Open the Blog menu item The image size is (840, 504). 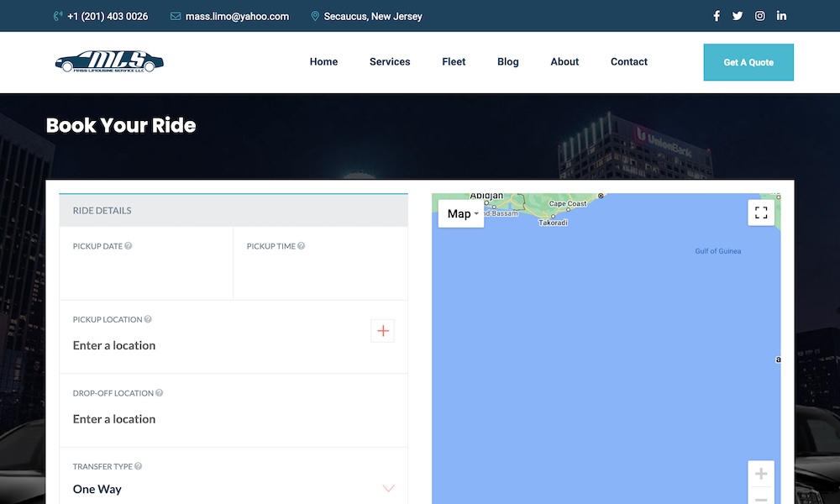[508, 61]
